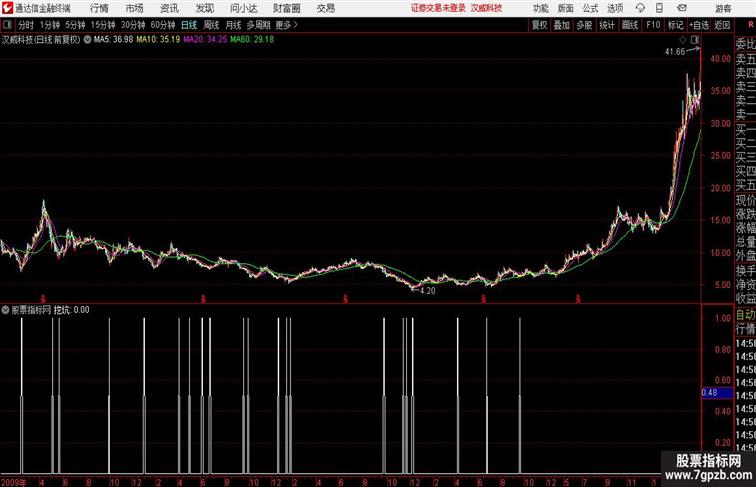Click the 画线 drawing button

tap(630, 25)
